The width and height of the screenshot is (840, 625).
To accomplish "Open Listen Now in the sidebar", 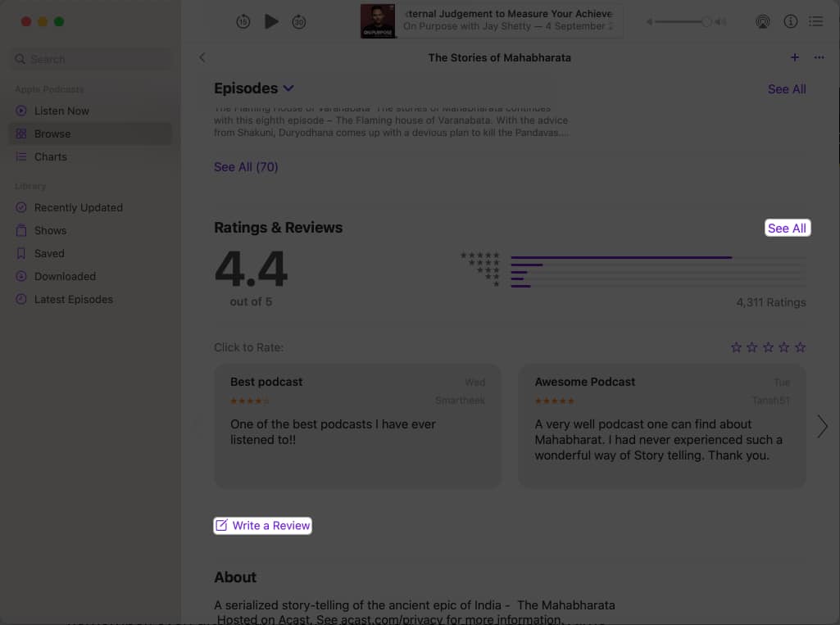I will click(x=90, y=111).
